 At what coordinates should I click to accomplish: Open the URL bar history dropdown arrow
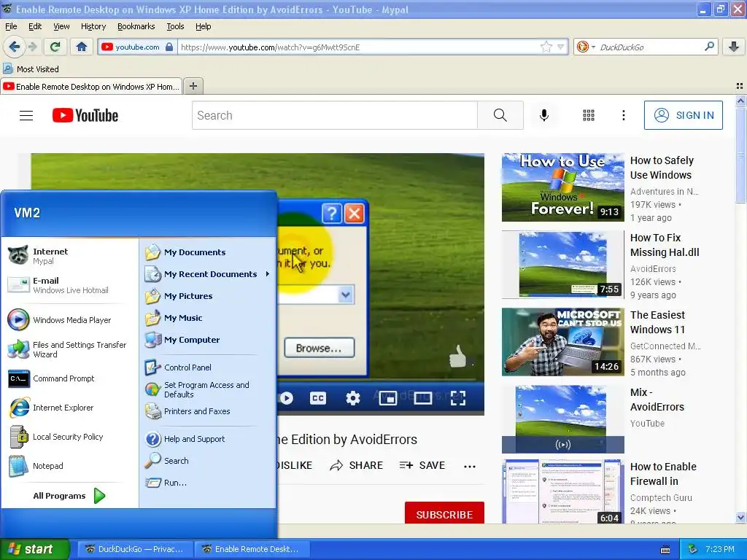click(x=561, y=47)
